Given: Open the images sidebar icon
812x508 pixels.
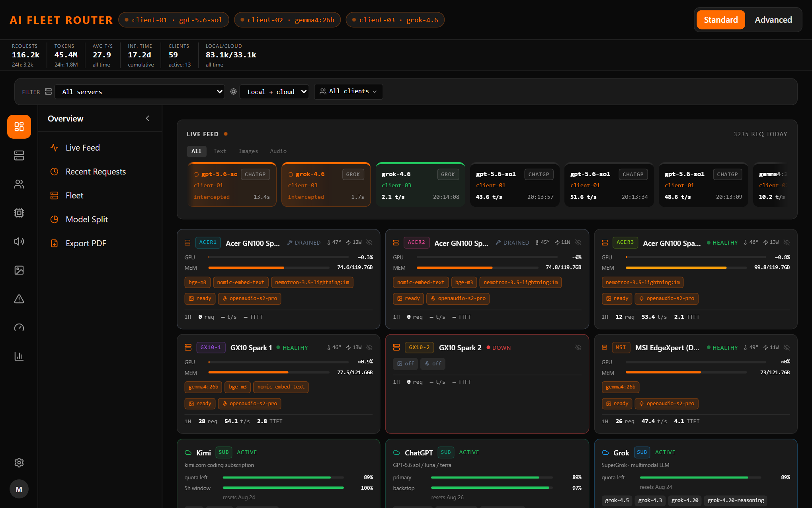Looking at the screenshot, I should (x=19, y=270).
